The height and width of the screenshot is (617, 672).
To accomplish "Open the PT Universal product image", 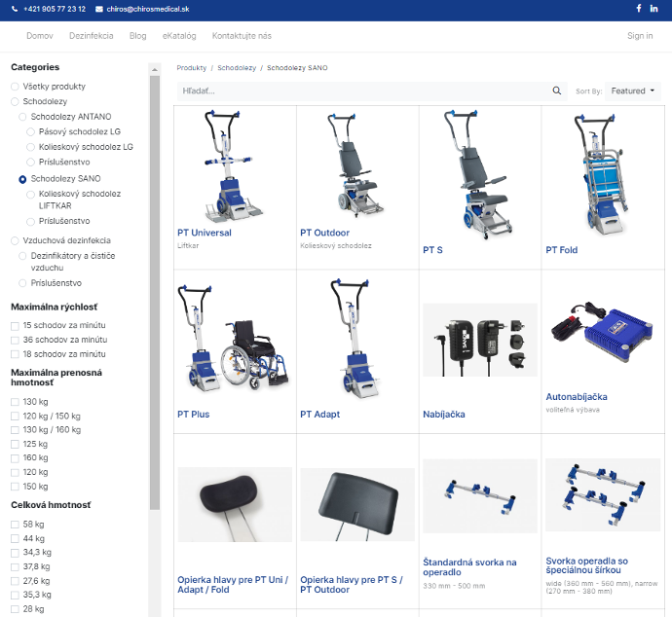I will tap(235, 164).
